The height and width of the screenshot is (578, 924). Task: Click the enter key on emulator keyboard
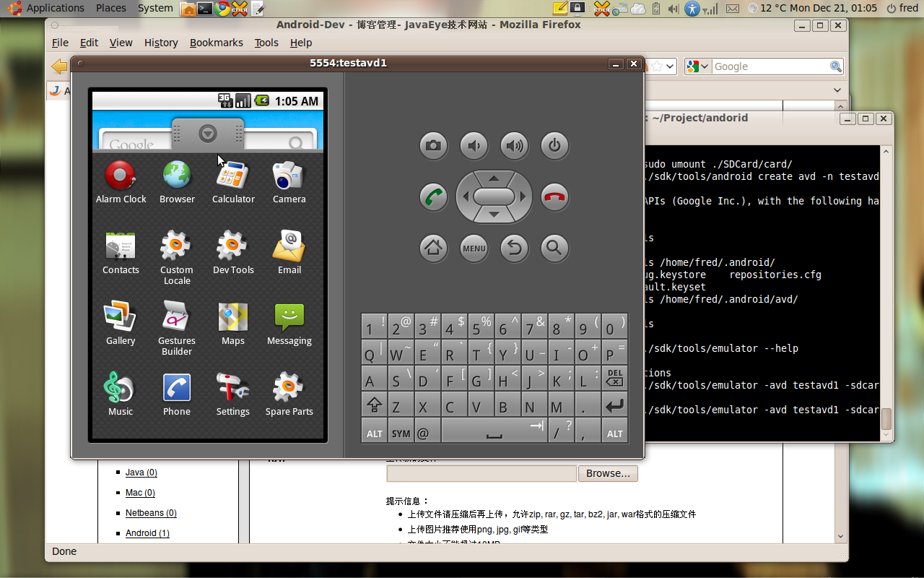click(614, 405)
